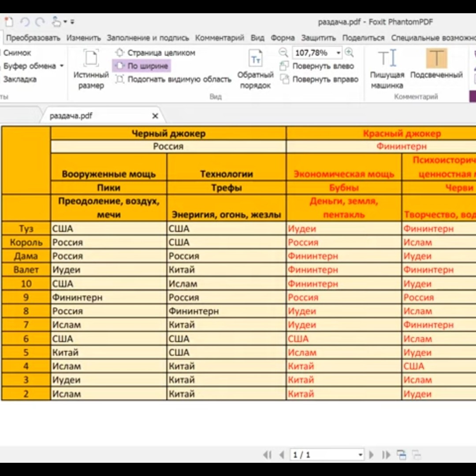Click the next view icon in status bar

pos(416,455)
